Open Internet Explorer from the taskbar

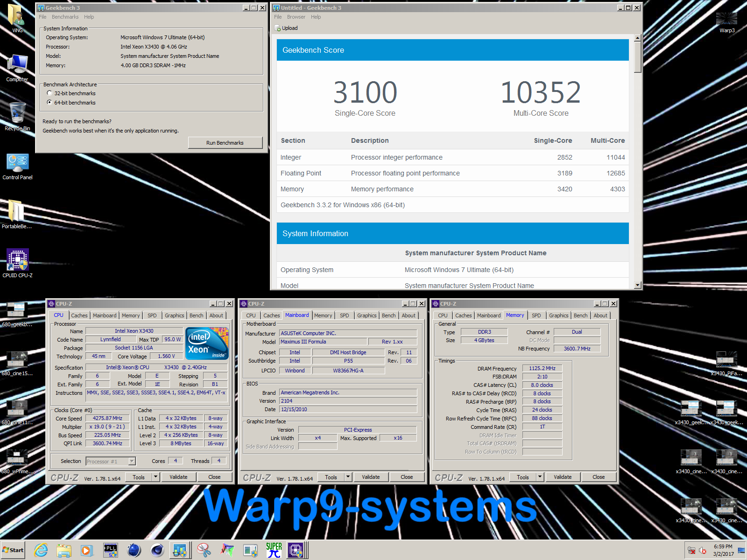(x=41, y=551)
